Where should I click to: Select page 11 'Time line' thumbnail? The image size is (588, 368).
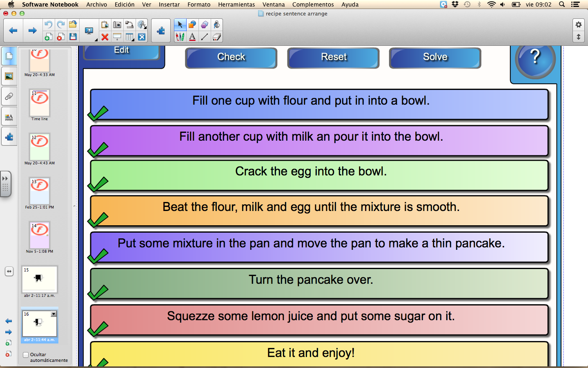(x=40, y=103)
